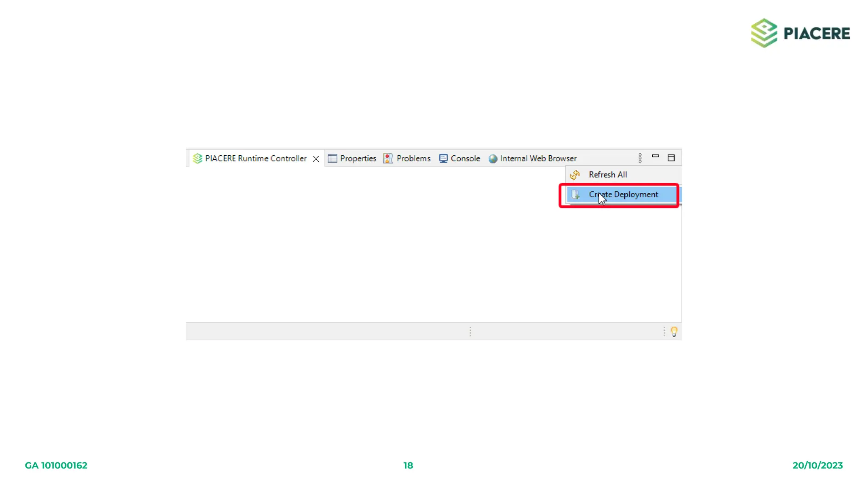The height and width of the screenshot is (488, 868).
Task: Click the dotted handle beside the lightbulb
Action: tap(664, 332)
